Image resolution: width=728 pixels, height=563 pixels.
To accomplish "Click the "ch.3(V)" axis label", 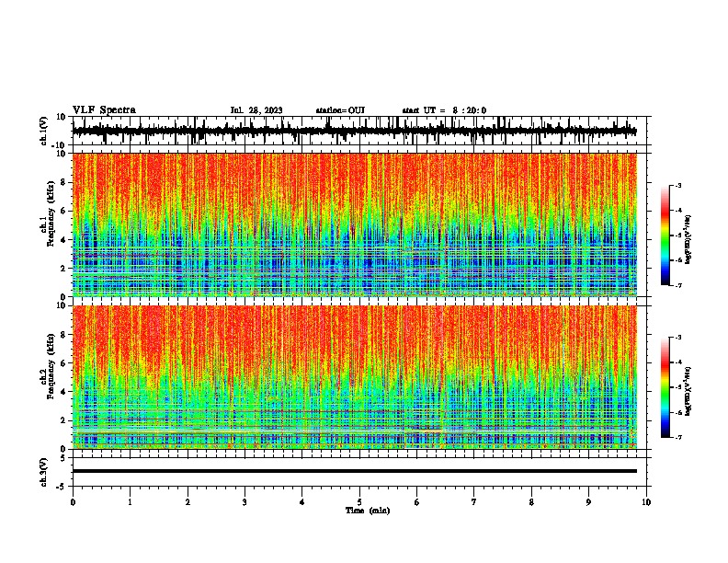I will pyautogui.click(x=44, y=472).
